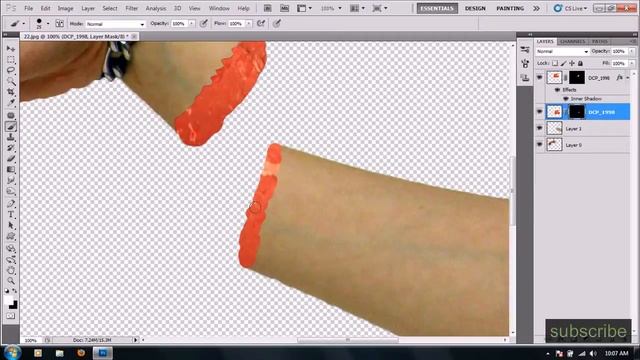Collapse effects on top DCP_1998 layer

[x=628, y=78]
